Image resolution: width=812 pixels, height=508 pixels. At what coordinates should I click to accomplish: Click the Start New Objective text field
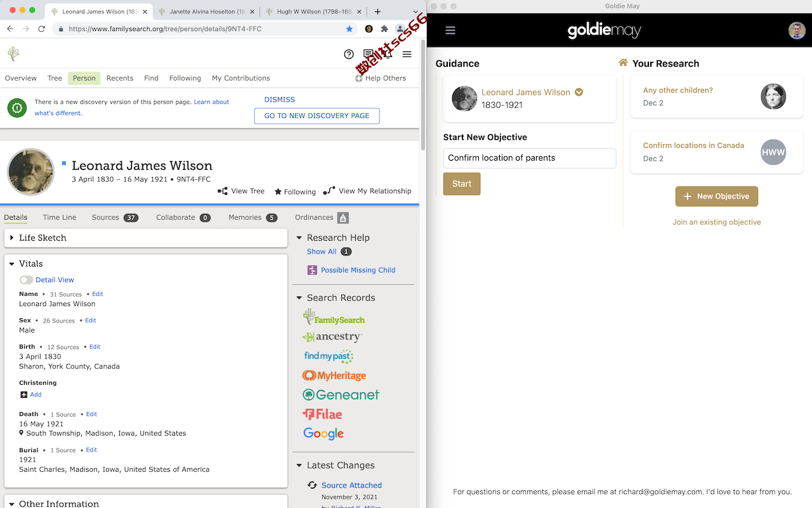pyautogui.click(x=530, y=158)
